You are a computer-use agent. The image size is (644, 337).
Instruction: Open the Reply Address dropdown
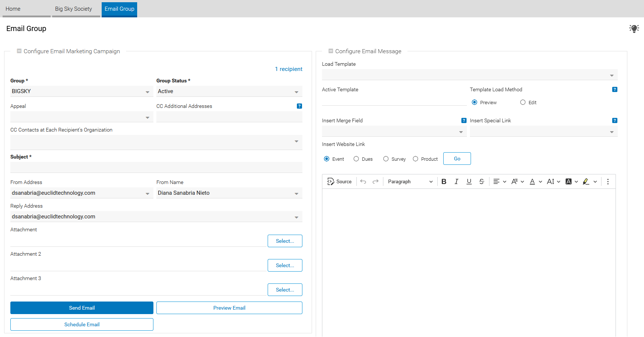tap(156, 217)
